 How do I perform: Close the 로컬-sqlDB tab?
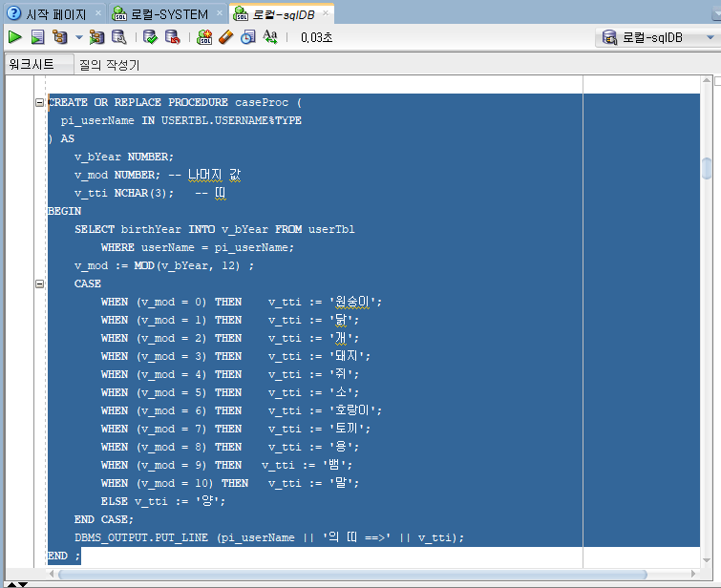coord(326,12)
